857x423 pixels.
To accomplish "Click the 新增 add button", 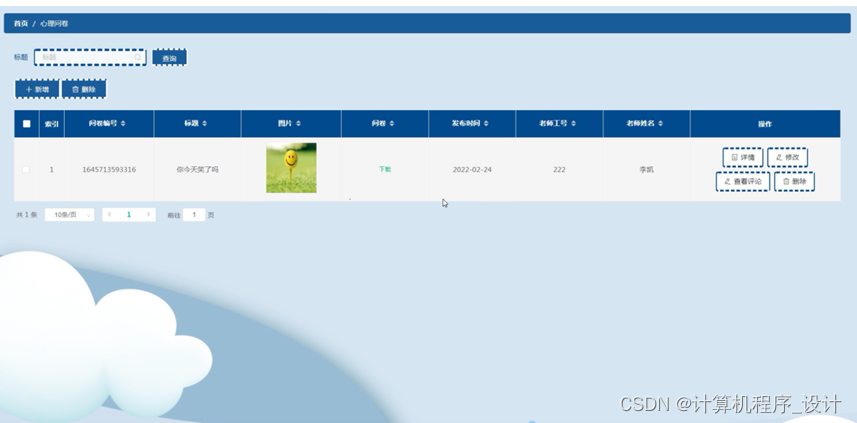I will pyautogui.click(x=37, y=89).
